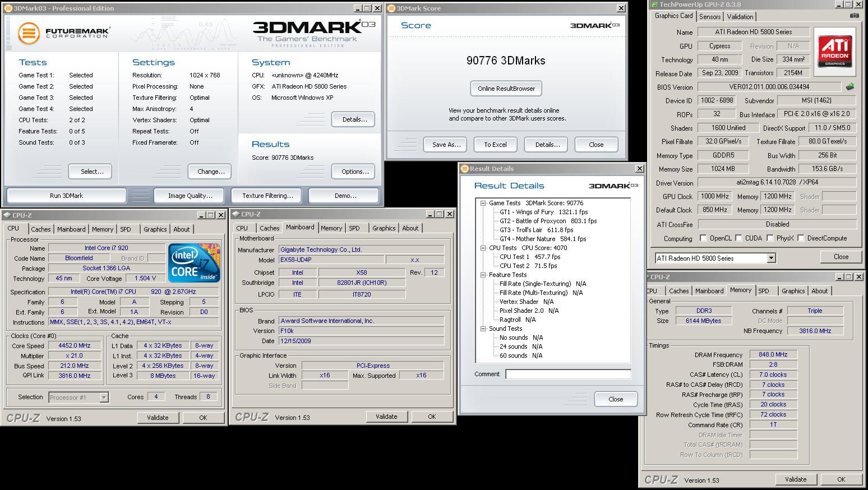868x490 pixels.
Task: Open Memory tab in CPU-Z Mainboard window
Action: click(331, 228)
